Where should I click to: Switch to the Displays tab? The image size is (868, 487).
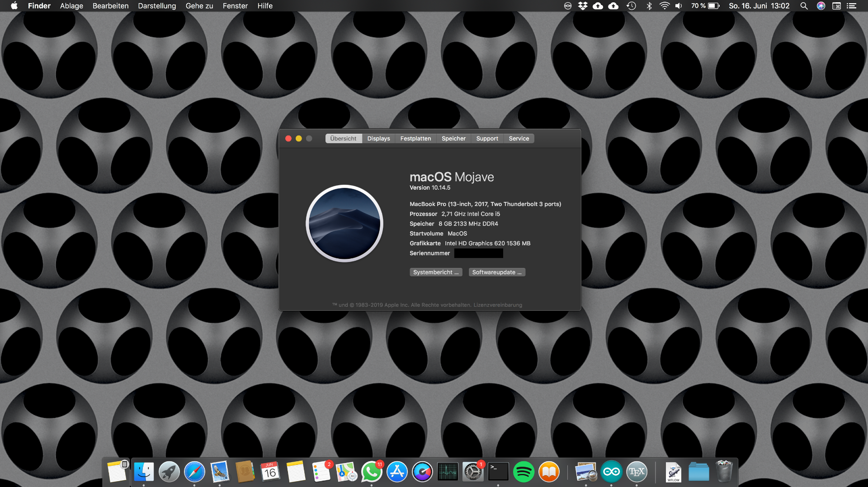[378, 139]
